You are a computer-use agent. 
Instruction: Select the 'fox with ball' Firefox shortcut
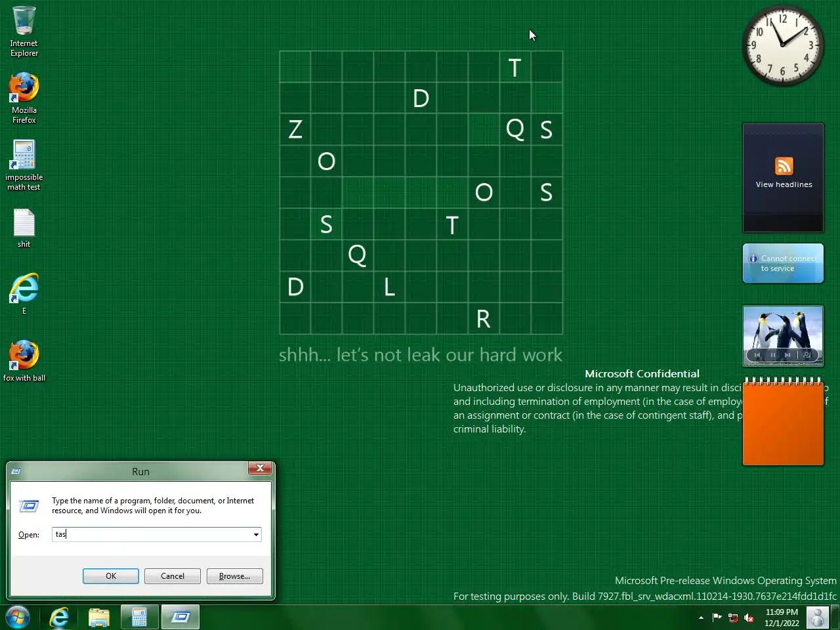[24, 360]
